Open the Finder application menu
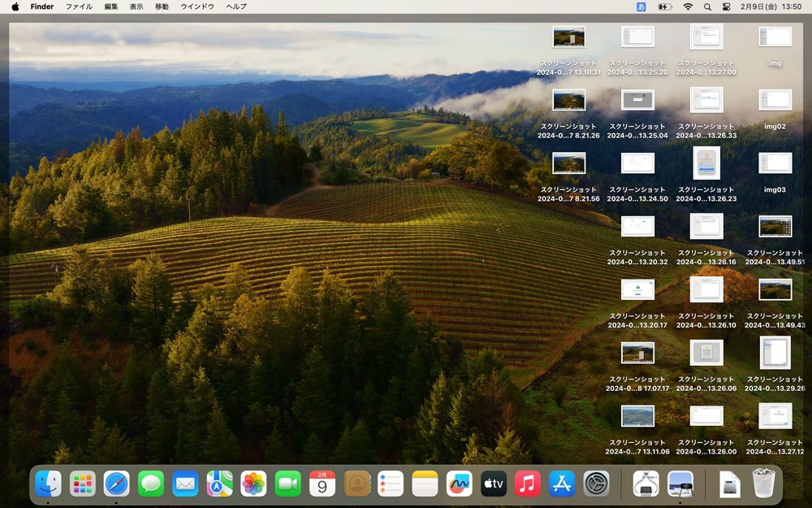812x508 pixels. pyautogui.click(x=42, y=7)
